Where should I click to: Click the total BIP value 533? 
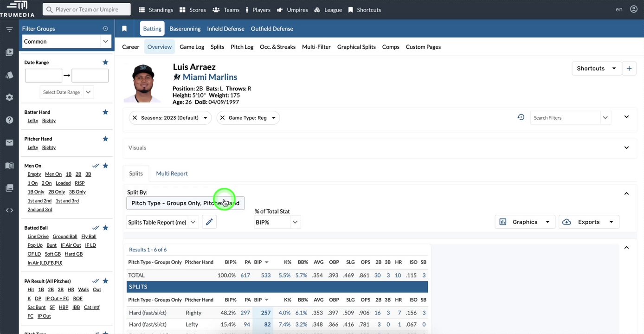point(266,276)
